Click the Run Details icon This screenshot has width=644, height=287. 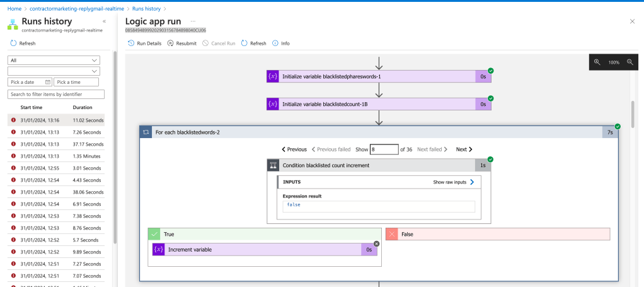point(131,43)
